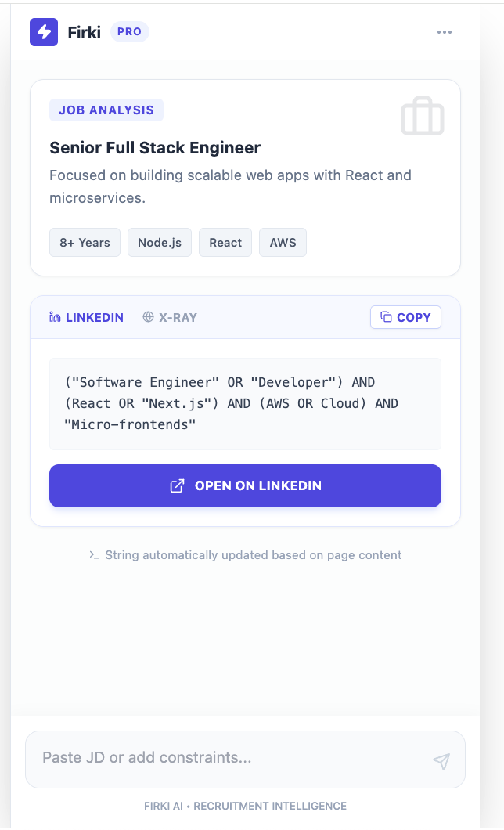Click the Firki lightning bolt logo
The image size is (504, 830).
point(44,32)
